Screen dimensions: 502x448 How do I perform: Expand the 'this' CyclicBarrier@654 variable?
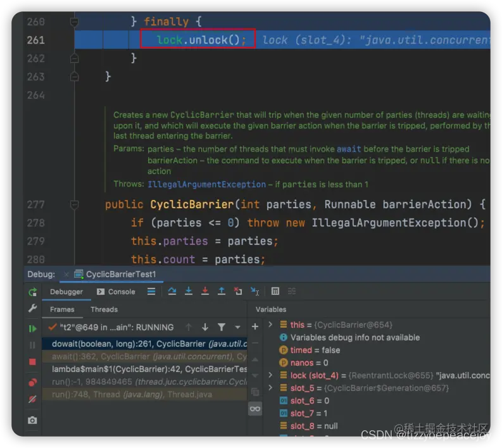(270, 325)
